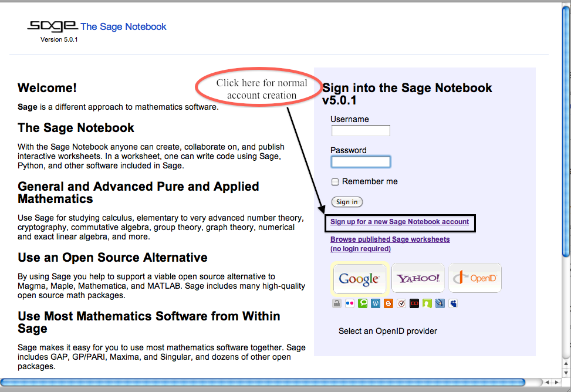Click the Flickr provider icon
571x392 pixels.
pyautogui.click(x=350, y=304)
